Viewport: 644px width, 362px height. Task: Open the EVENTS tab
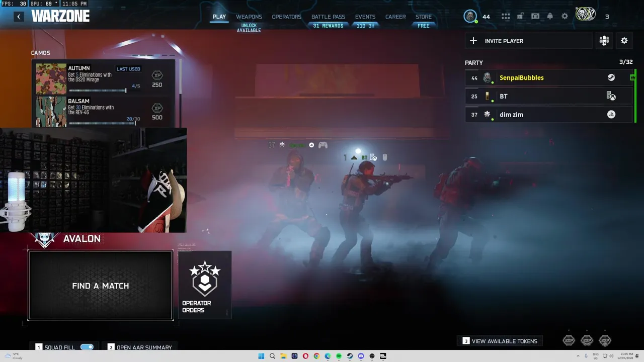tap(365, 17)
